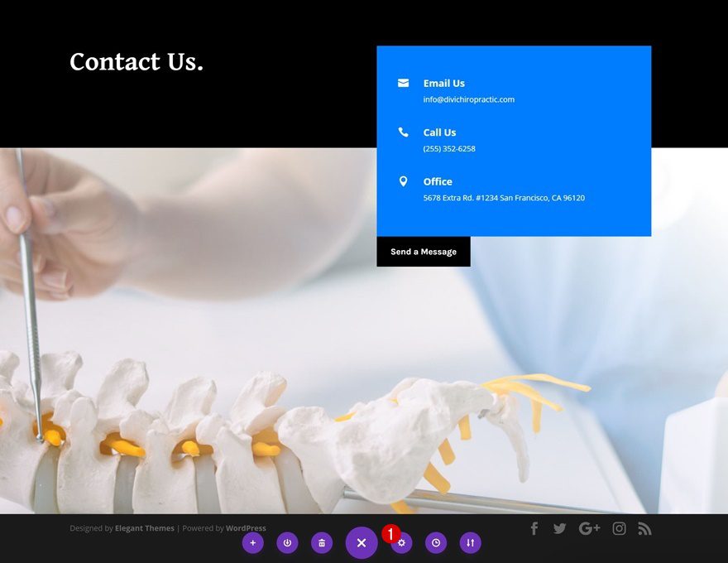The image size is (728, 563).
Task: Click the red notification badge showing 1
Action: click(x=390, y=535)
